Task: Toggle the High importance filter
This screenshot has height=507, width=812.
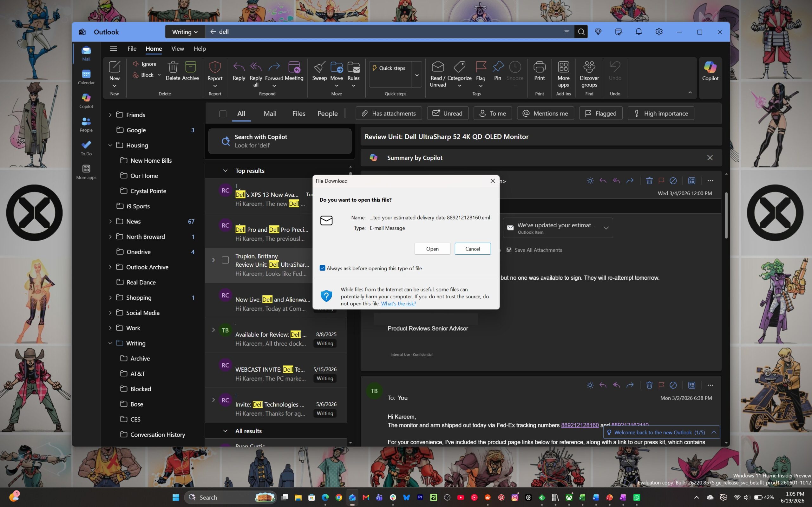Action: 661,113
